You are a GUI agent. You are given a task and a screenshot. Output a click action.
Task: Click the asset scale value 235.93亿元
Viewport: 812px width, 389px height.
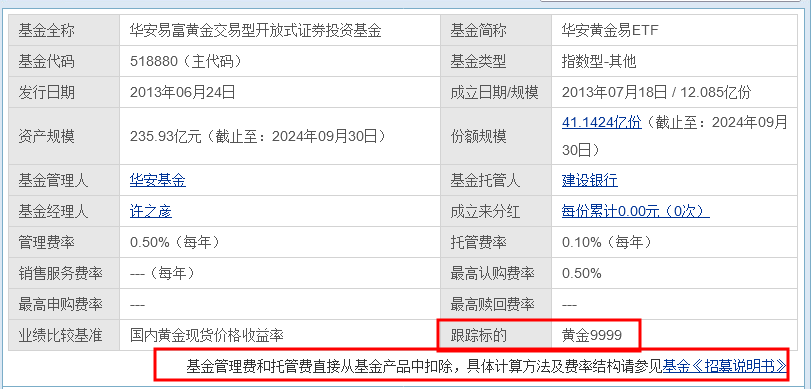pyautogui.click(x=166, y=137)
